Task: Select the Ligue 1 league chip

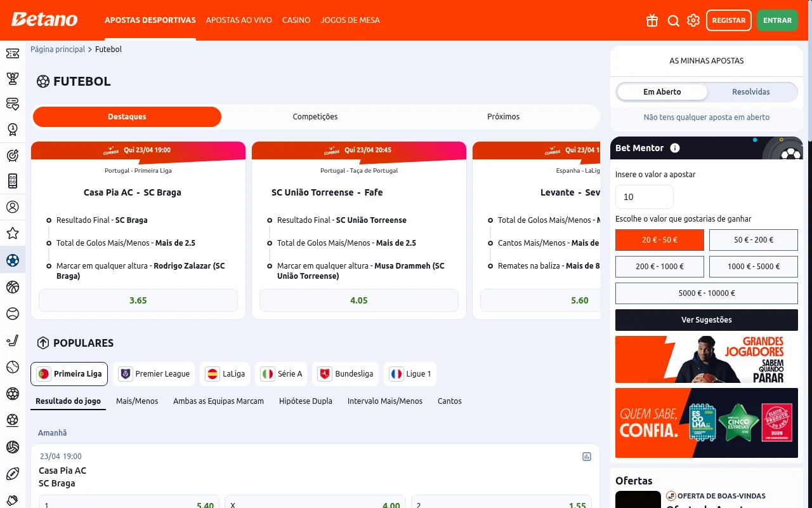Action: (x=410, y=374)
